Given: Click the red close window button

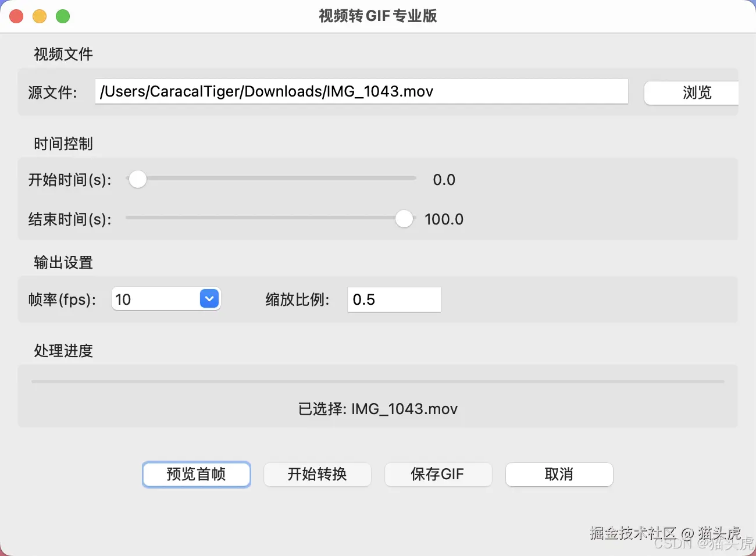Looking at the screenshot, I should [x=16, y=16].
